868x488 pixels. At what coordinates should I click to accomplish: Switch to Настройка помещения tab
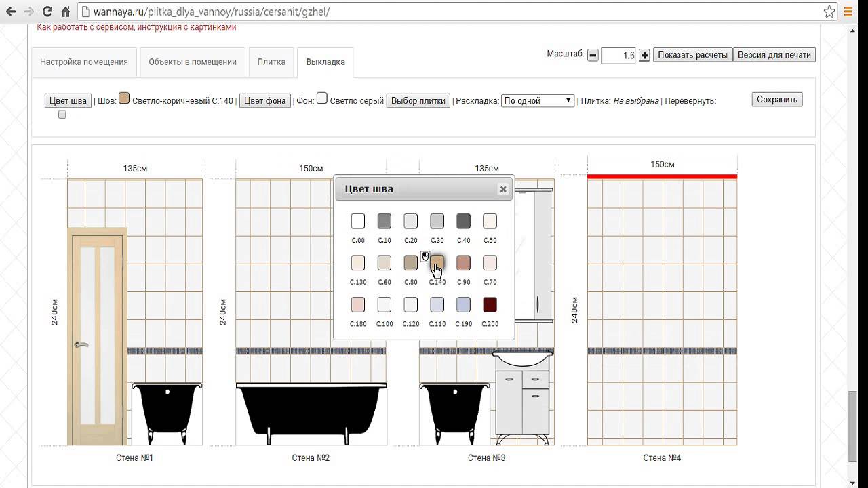pos(84,62)
